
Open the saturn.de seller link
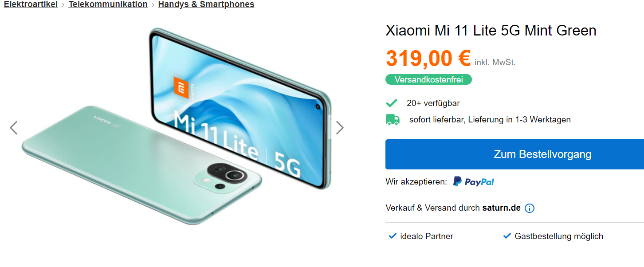tap(502, 208)
